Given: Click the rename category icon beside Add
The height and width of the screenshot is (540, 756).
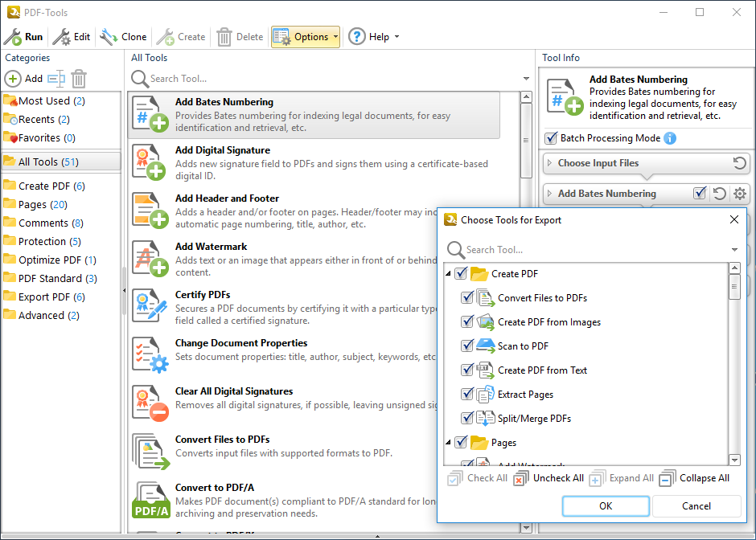Looking at the screenshot, I should pyautogui.click(x=55, y=79).
